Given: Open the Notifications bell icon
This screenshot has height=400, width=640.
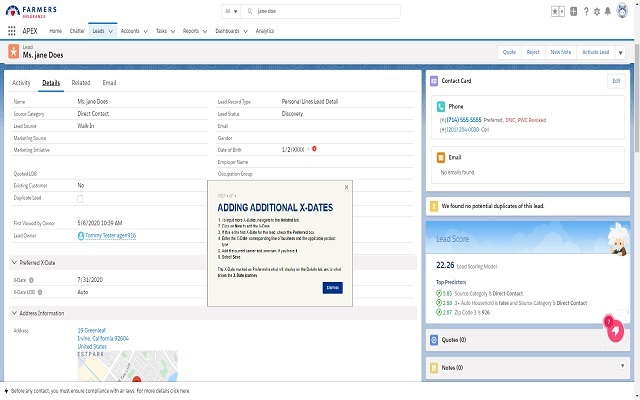Looking at the screenshot, I should coord(608,11).
